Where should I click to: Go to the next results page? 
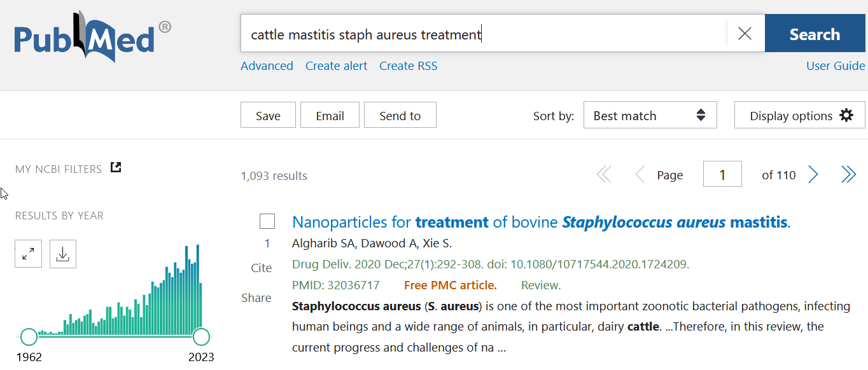tap(813, 175)
